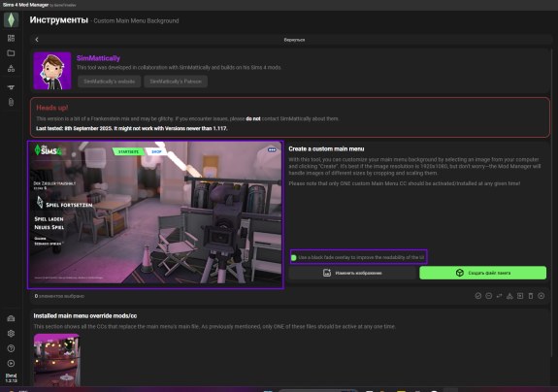Click the "Create a custom main menu" heading
This screenshot has width=558, height=392.
coord(326,148)
